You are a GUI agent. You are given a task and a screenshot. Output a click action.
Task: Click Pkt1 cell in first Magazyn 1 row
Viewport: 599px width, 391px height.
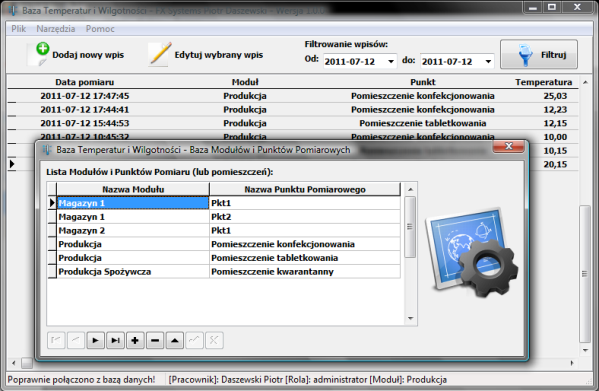click(305, 203)
